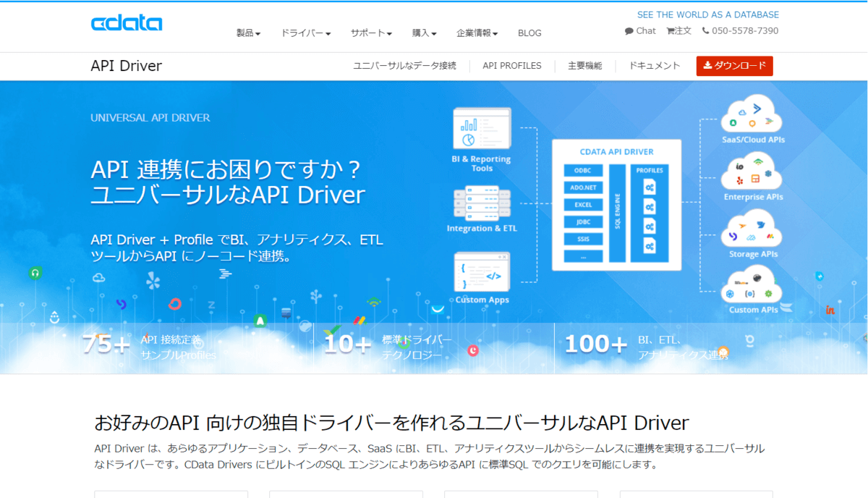This screenshot has width=868, height=498.
Task: Open Chat from the header
Action: 640,30
